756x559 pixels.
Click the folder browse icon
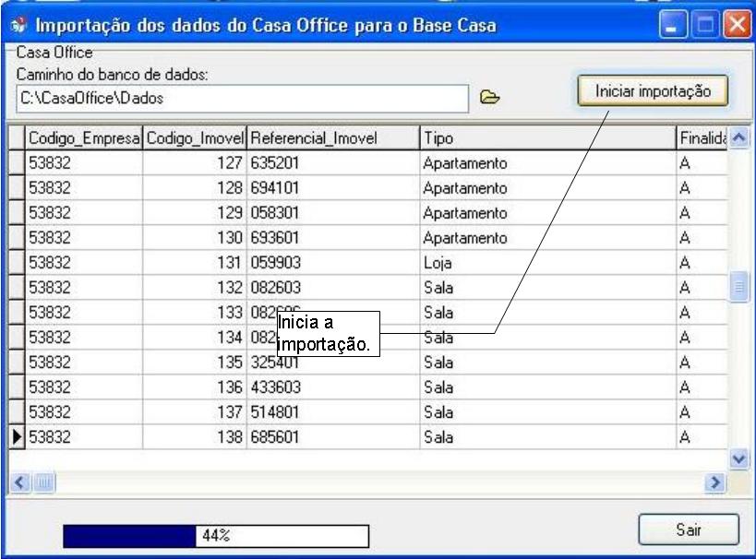490,97
